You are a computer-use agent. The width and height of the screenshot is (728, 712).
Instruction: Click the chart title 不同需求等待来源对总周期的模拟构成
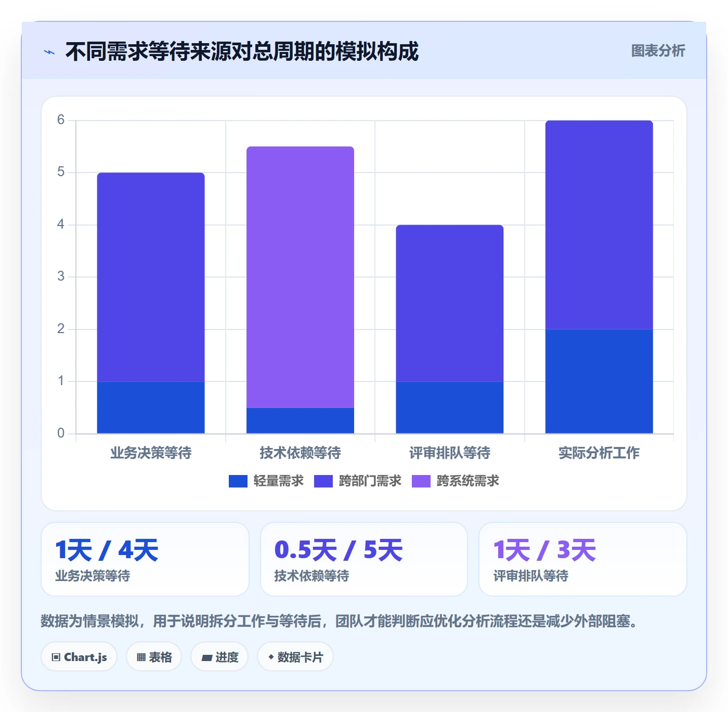(x=242, y=51)
